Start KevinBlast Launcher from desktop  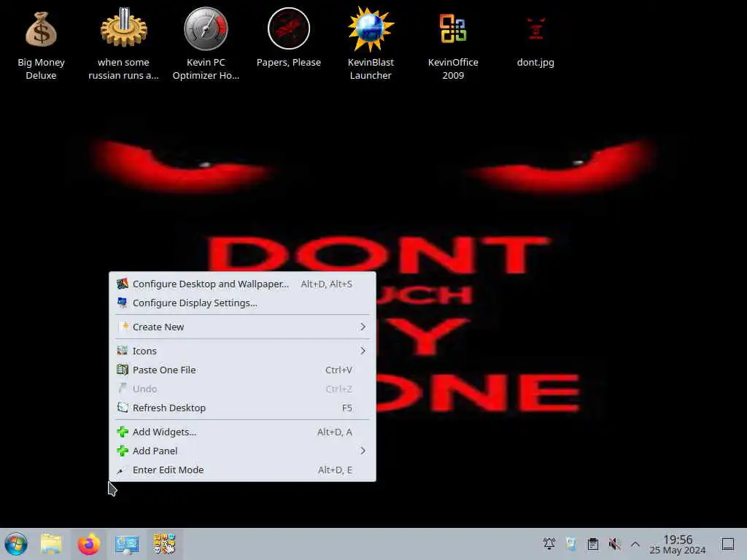pos(371,44)
